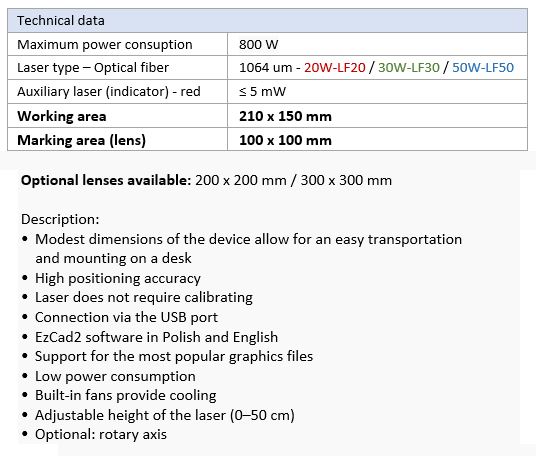Click the Built-in fans provide cooling line
536x456 pixels.
coord(125,395)
